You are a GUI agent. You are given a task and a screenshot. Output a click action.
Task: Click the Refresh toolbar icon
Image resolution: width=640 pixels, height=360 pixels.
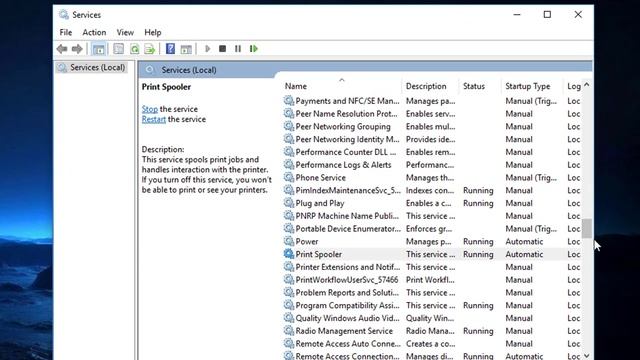coord(134,49)
